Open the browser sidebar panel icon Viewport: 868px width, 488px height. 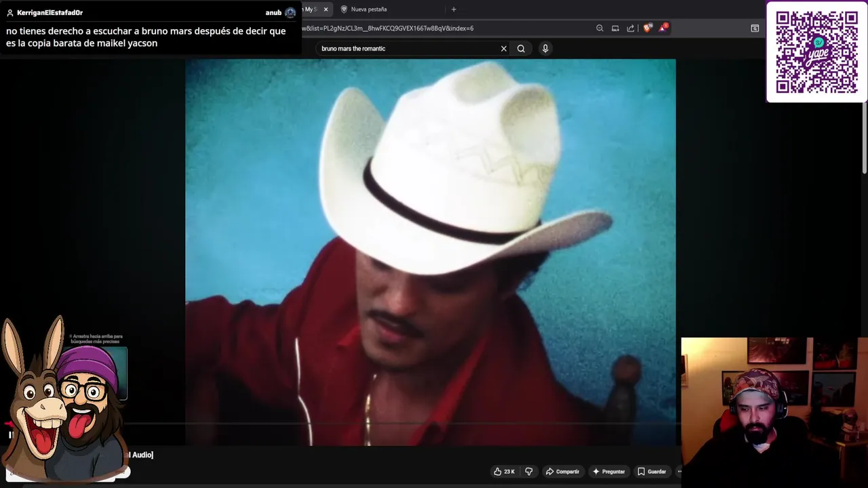[x=755, y=28]
